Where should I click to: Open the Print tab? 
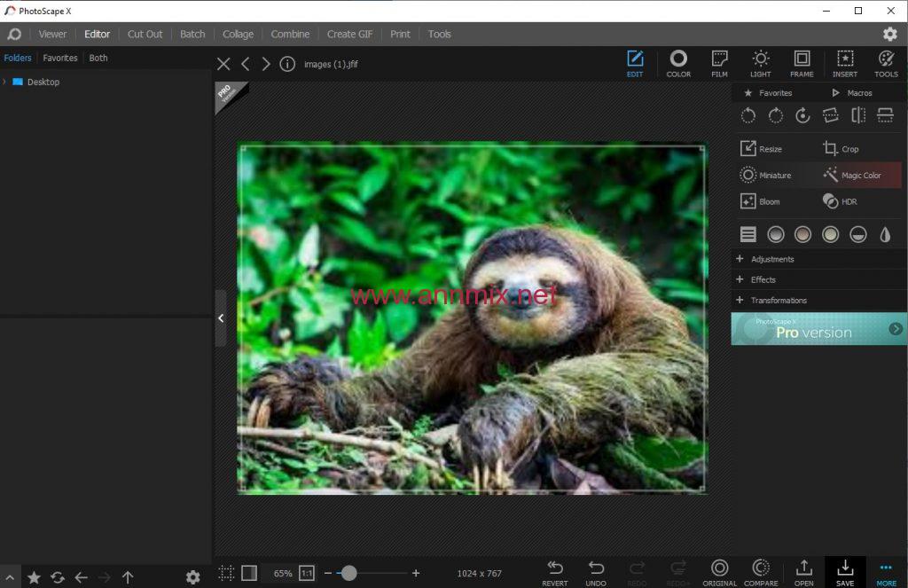pos(400,35)
